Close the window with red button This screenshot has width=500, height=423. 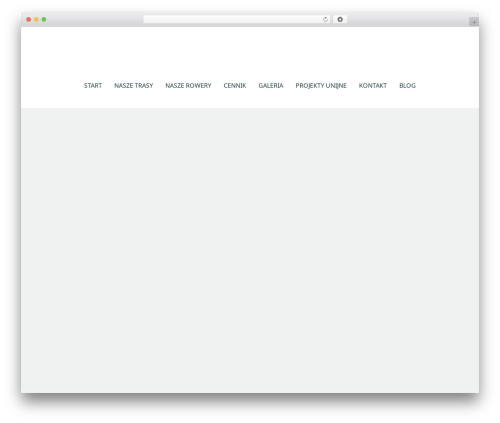click(x=29, y=20)
